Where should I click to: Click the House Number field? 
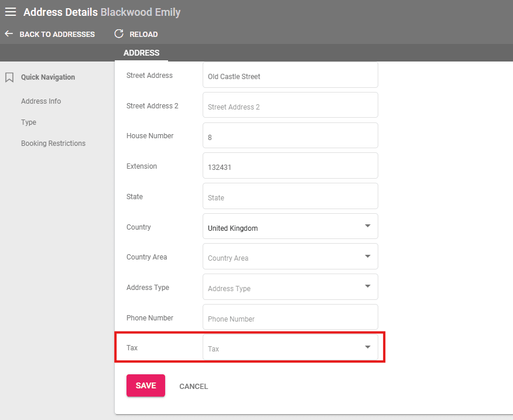click(x=290, y=136)
